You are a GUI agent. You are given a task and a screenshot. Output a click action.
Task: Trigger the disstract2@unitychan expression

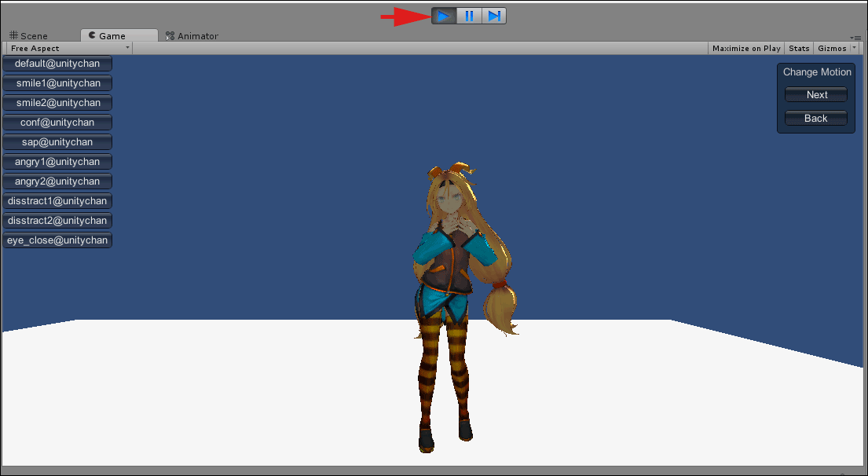[x=57, y=221]
